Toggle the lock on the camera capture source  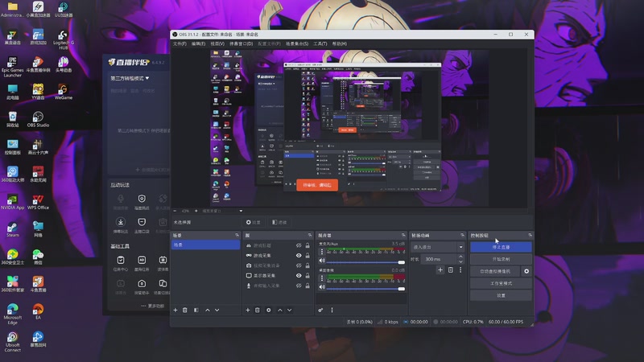(308, 265)
